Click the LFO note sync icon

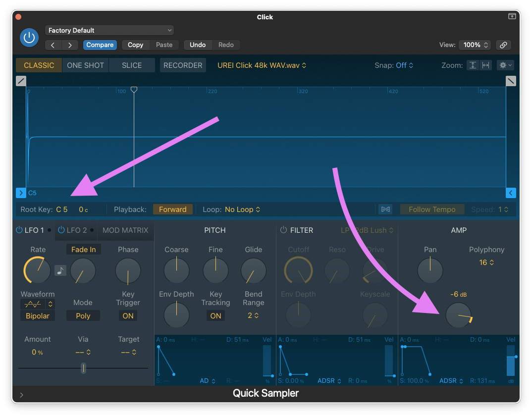click(60, 270)
